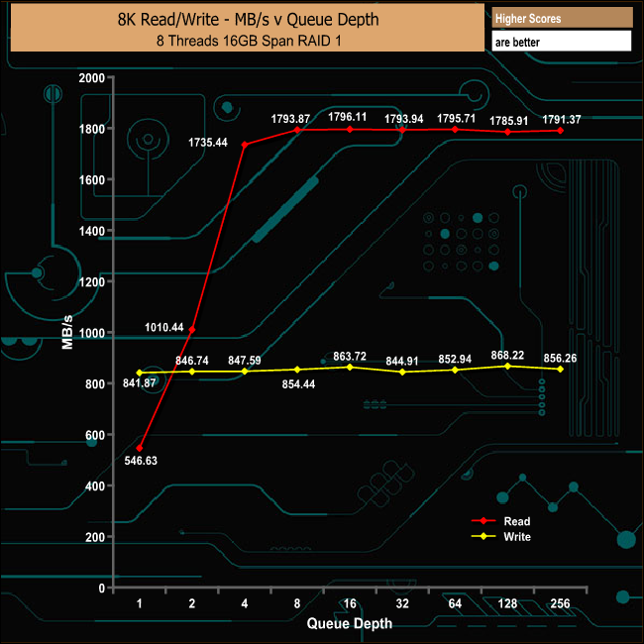Click the Write data label 846.74
The image size is (644, 644).
[192, 361]
